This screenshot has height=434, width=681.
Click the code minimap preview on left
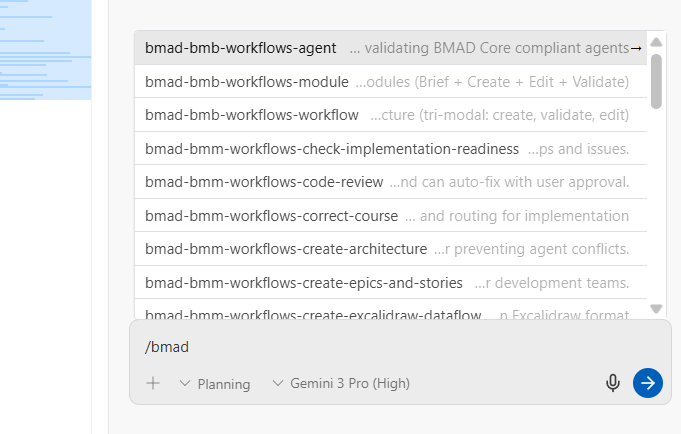pos(45,50)
